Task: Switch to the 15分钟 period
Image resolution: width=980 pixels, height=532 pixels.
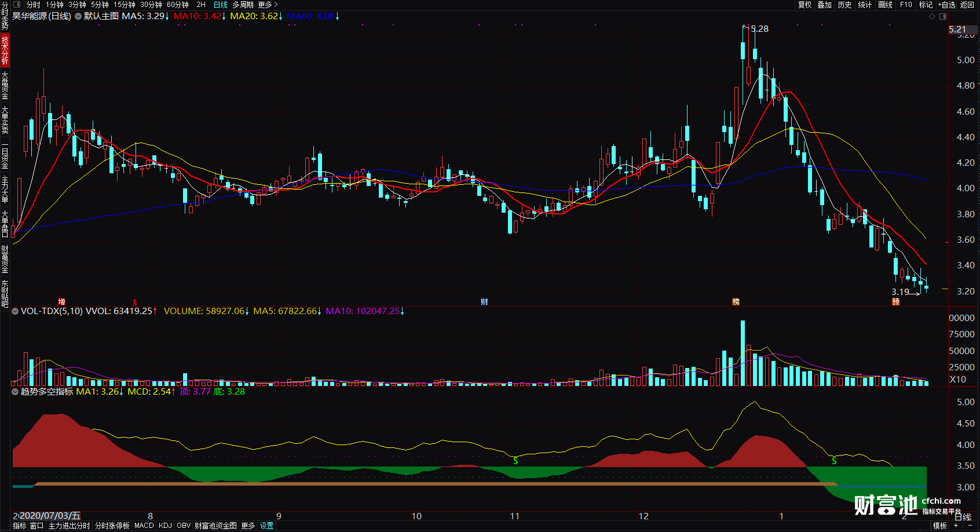Action: point(125,5)
